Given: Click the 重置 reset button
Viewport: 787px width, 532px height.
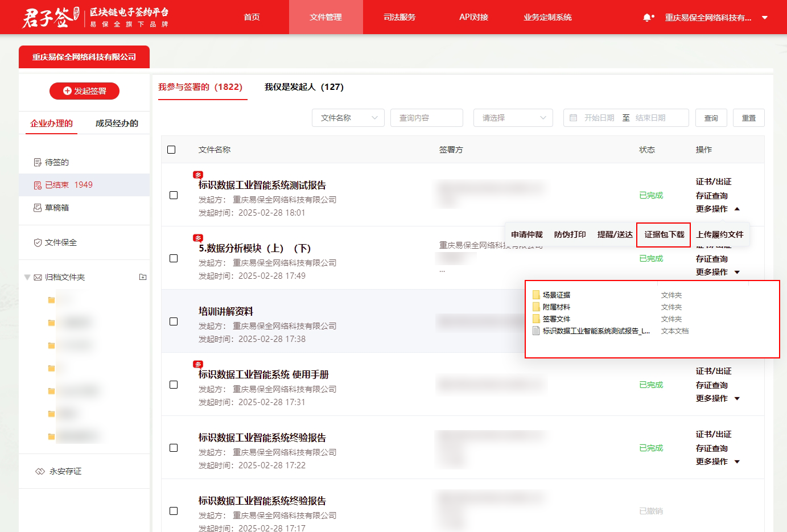Looking at the screenshot, I should coord(748,118).
